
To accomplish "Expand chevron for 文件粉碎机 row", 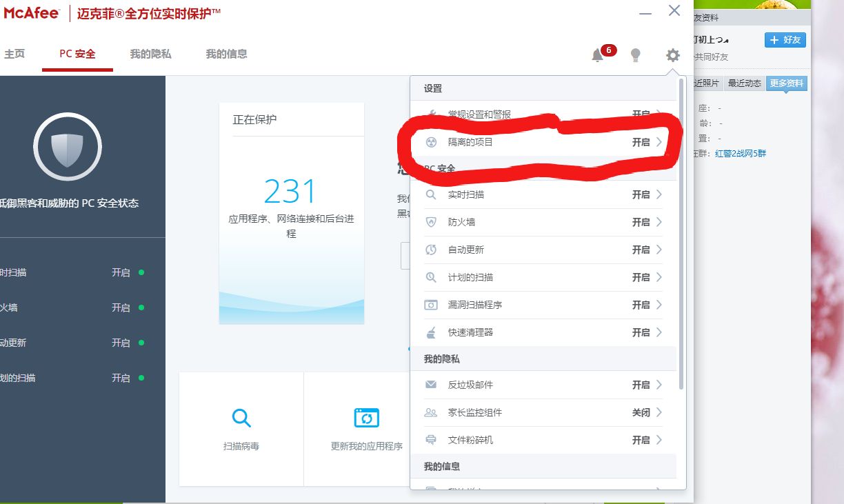I will (x=659, y=440).
